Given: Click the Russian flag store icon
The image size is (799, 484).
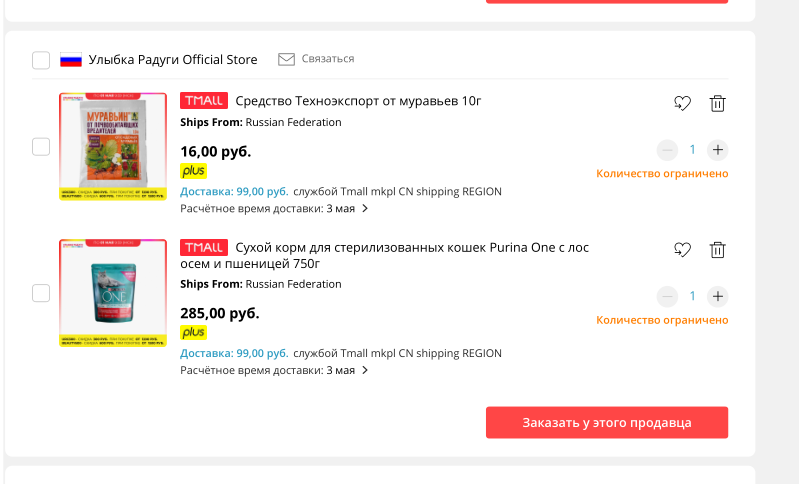Looking at the screenshot, I should [x=71, y=60].
